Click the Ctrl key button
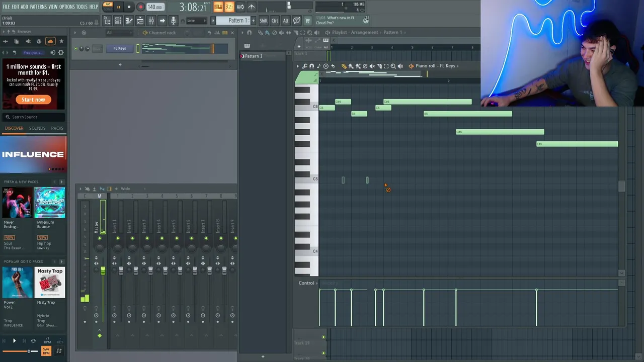Screen dimensions: 644x362 pos(275,21)
